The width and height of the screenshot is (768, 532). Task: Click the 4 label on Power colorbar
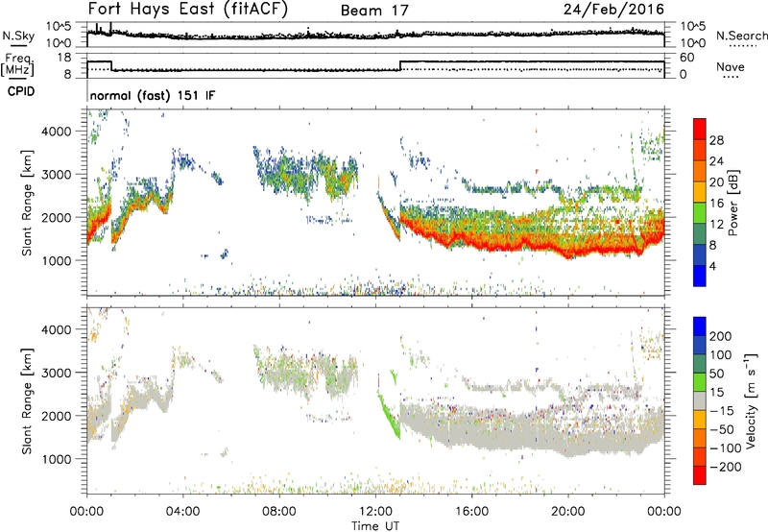pyautogui.click(x=713, y=266)
